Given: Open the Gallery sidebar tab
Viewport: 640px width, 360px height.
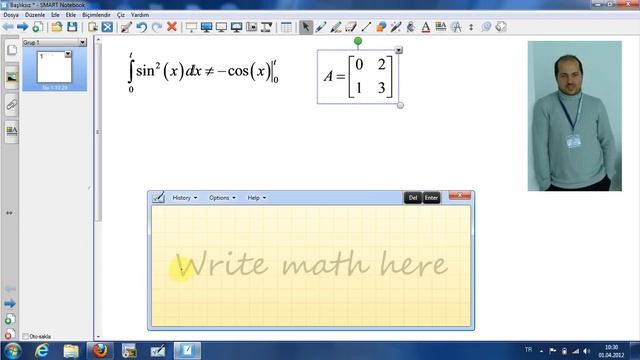Looking at the screenshot, I should pos(11,77).
